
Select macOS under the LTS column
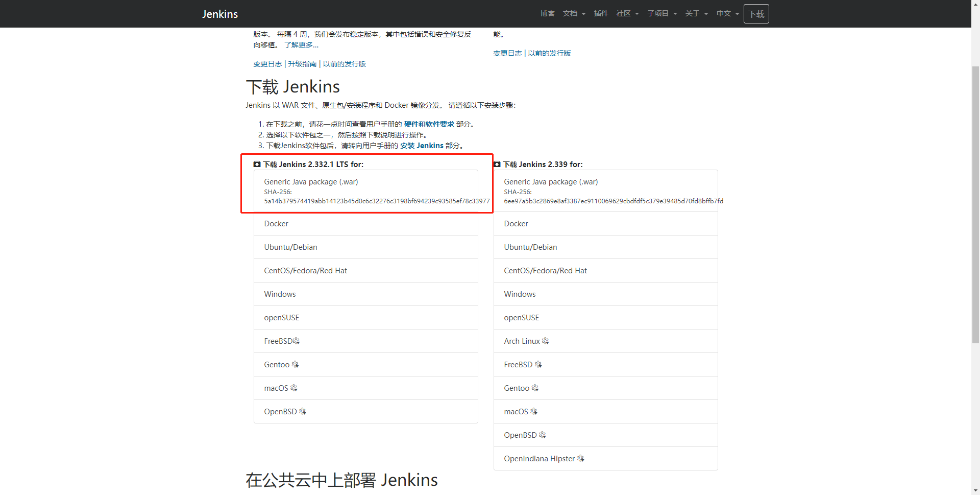(365, 388)
